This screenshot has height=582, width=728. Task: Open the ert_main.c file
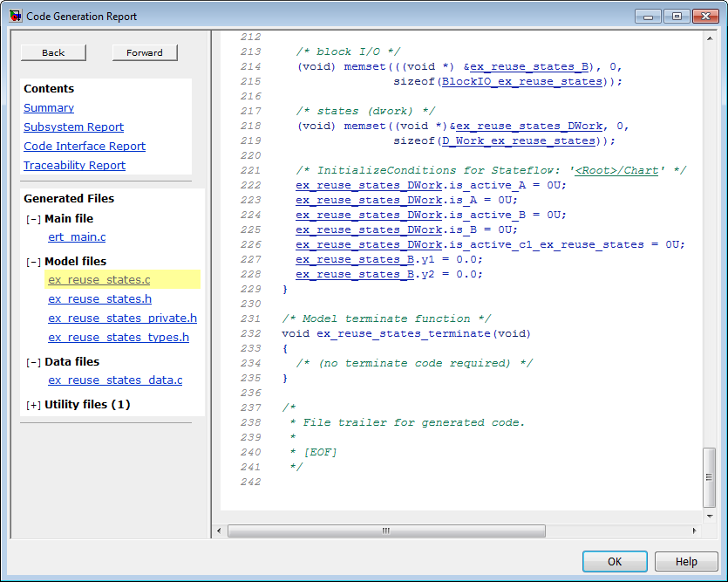pos(77,237)
